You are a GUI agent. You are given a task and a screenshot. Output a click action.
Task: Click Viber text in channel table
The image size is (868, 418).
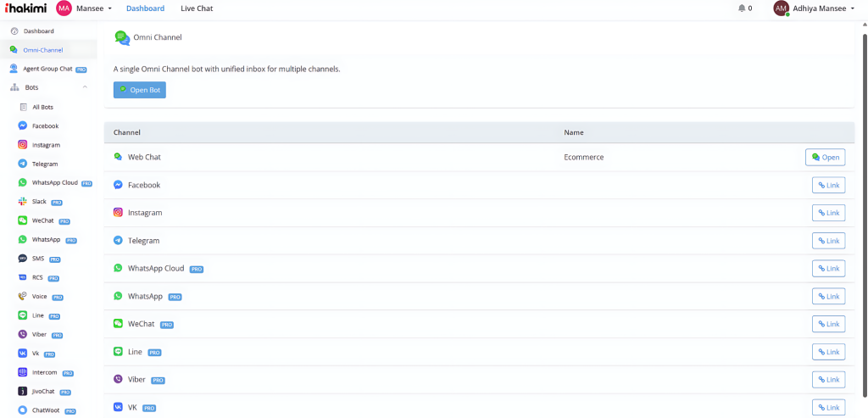tap(136, 379)
